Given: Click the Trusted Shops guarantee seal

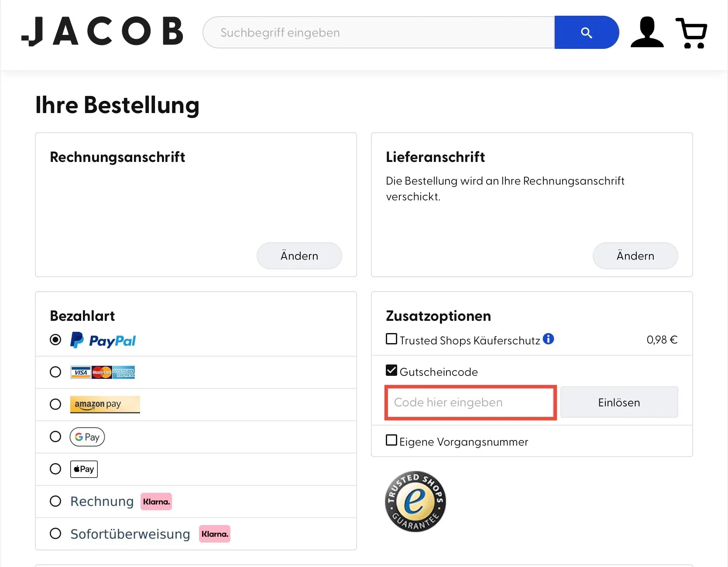Looking at the screenshot, I should 415,502.
